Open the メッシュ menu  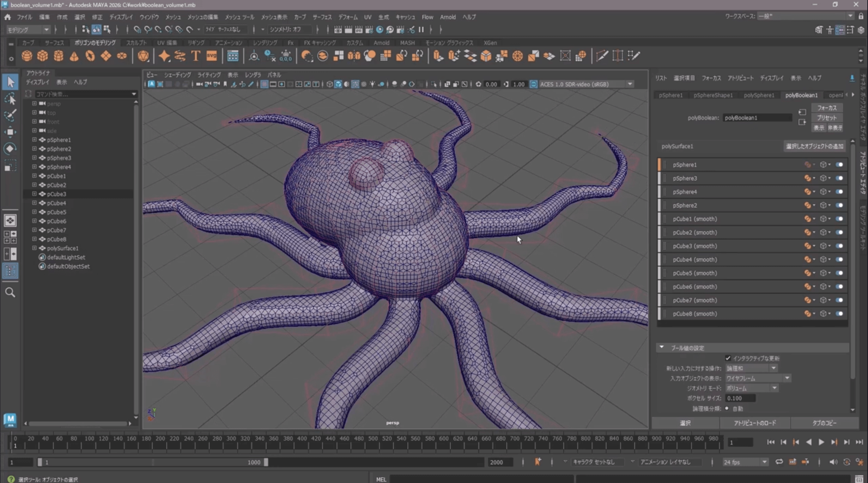point(173,17)
